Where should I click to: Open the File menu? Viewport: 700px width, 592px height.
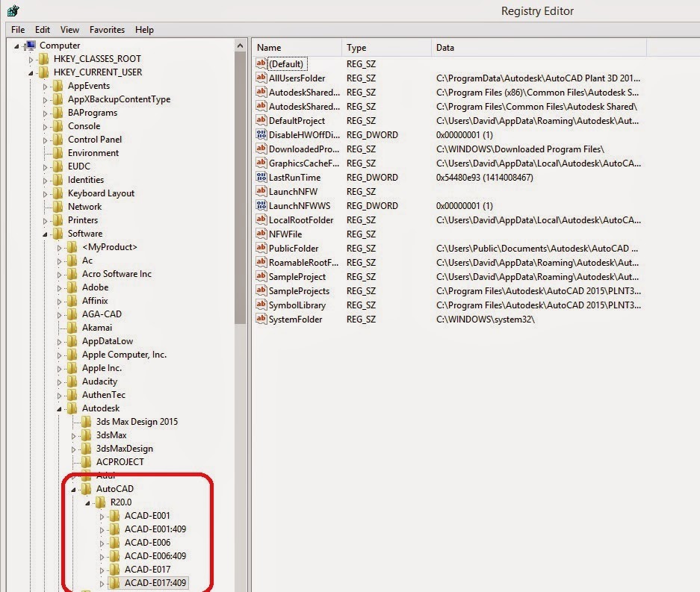[x=18, y=29]
